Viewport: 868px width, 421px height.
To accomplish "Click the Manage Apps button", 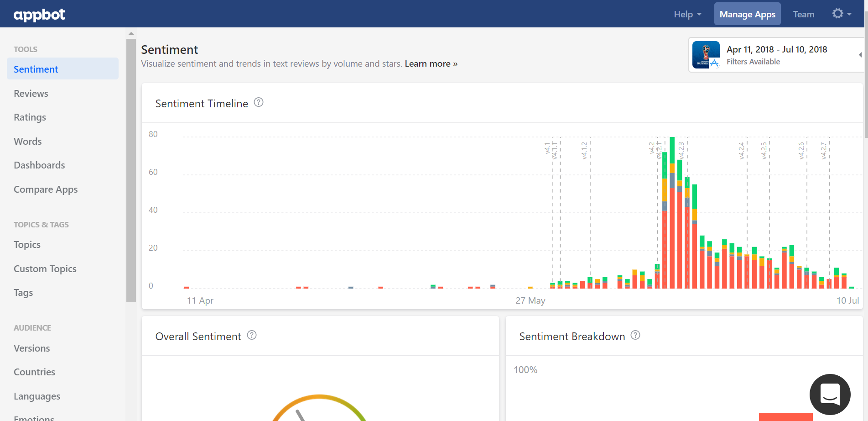I will (747, 14).
